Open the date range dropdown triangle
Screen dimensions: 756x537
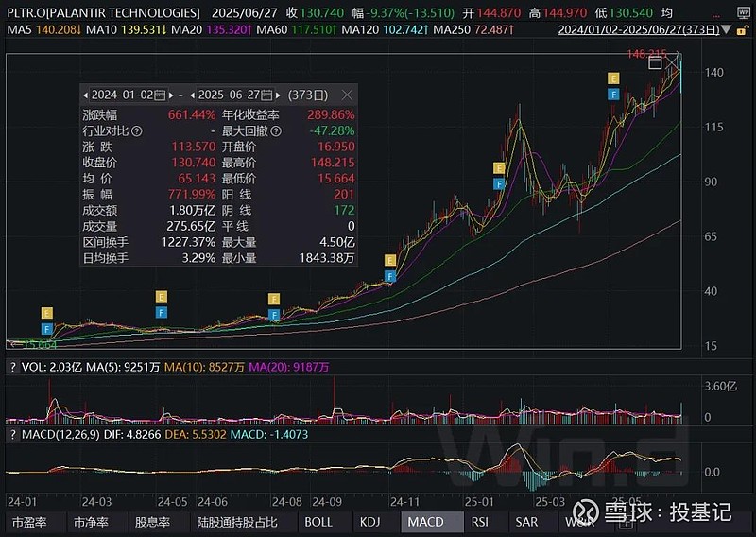coord(726,30)
